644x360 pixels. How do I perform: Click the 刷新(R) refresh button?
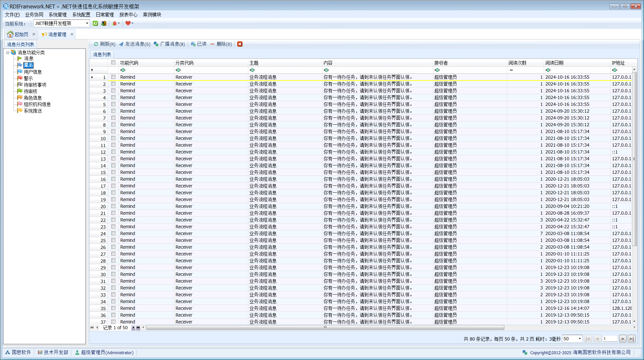point(104,44)
